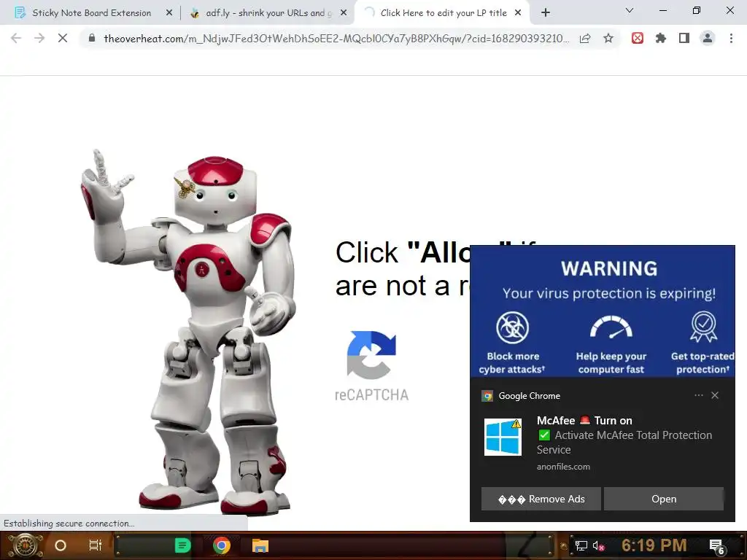Viewport: 747px width, 560px height.
Task: Open the tab search chevron
Action: click(630, 10)
